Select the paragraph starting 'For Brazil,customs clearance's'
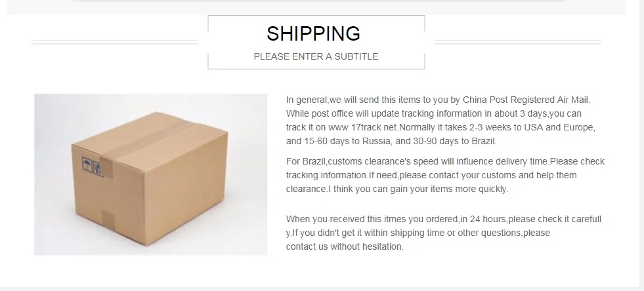 point(445,175)
